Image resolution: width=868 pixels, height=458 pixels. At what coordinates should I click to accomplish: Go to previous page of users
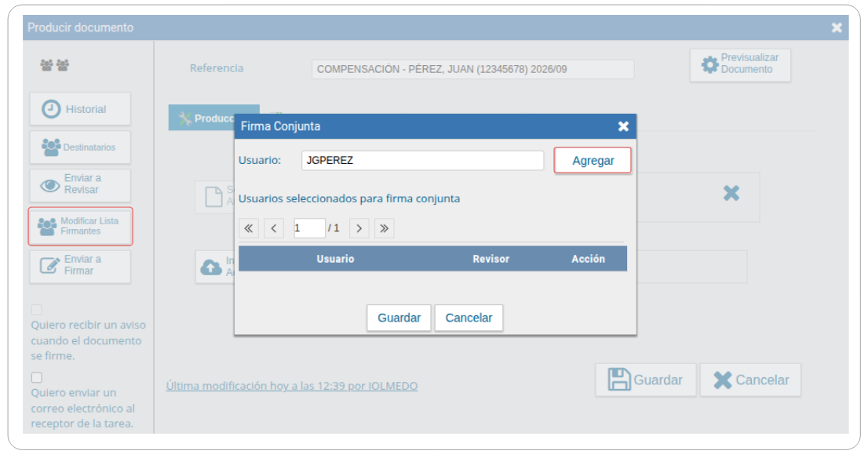click(x=274, y=228)
